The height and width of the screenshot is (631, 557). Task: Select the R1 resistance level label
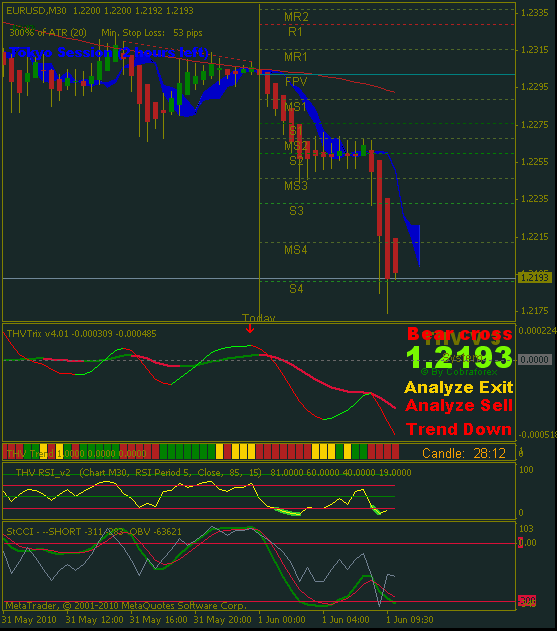[295, 32]
